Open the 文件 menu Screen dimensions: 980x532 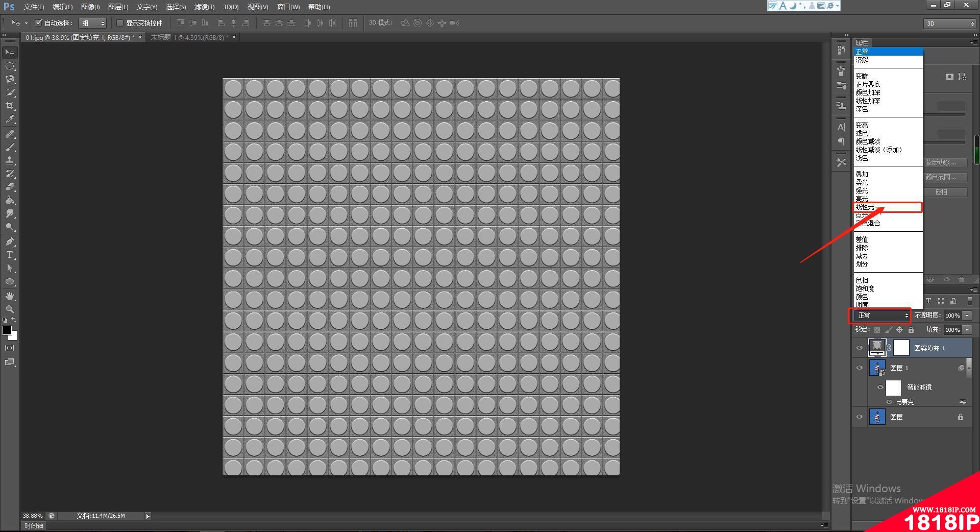tap(34, 7)
